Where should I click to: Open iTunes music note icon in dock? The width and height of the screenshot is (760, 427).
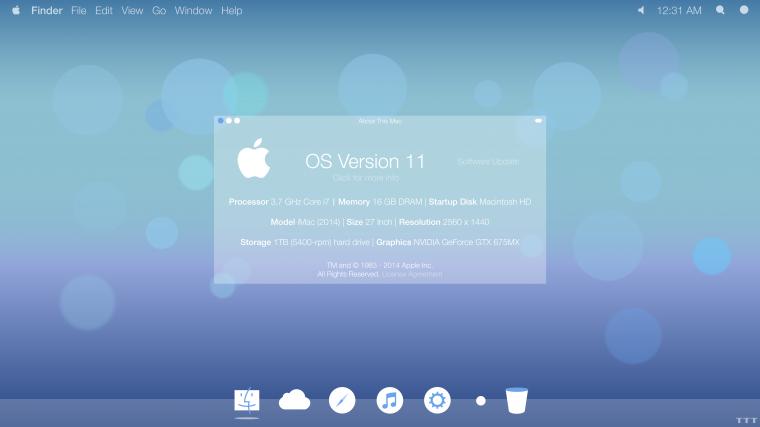pyautogui.click(x=390, y=400)
